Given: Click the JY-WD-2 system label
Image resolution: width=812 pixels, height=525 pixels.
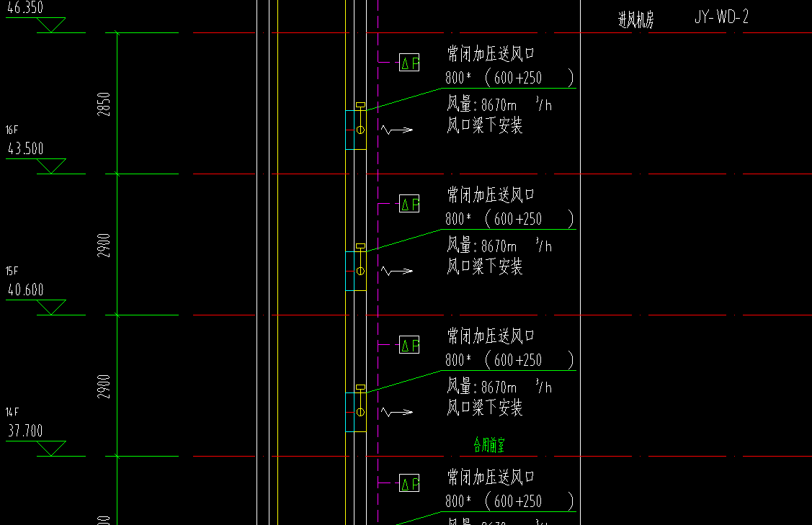Looking at the screenshot, I should tap(721, 17).
